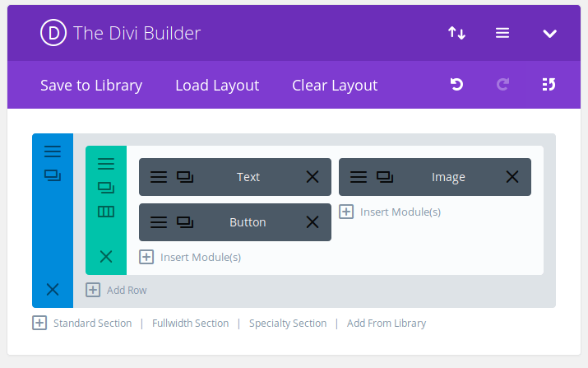The height and width of the screenshot is (368, 588).
Task: Click the Divi D logo icon
Action: (53, 33)
